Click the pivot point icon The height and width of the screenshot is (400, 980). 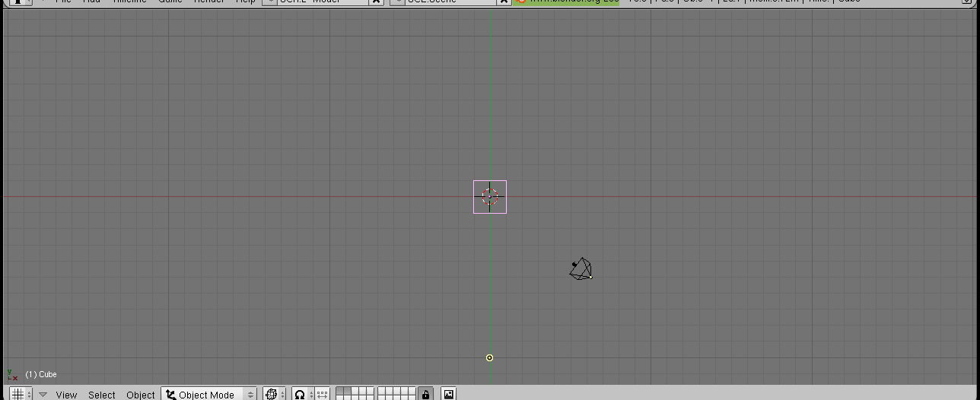300,394
